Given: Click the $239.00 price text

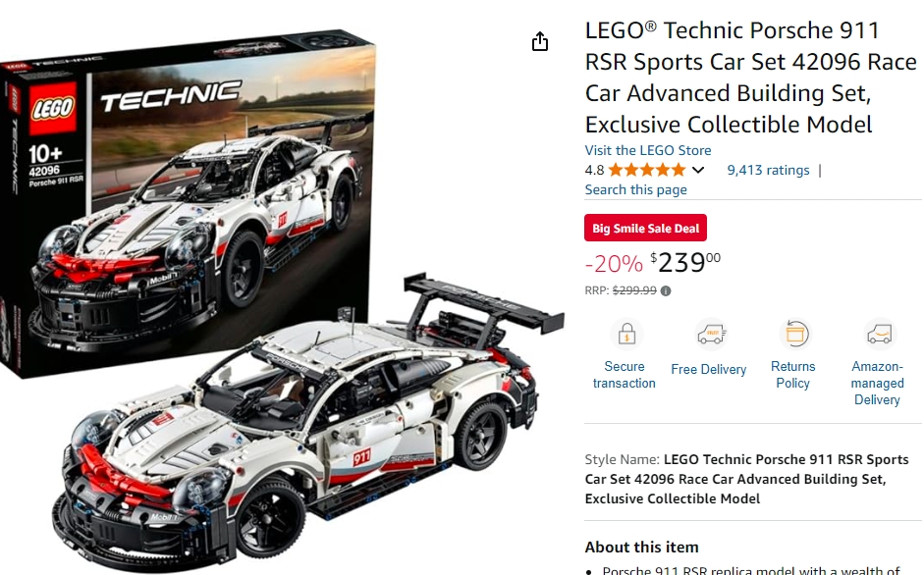Looking at the screenshot, I should (x=685, y=262).
